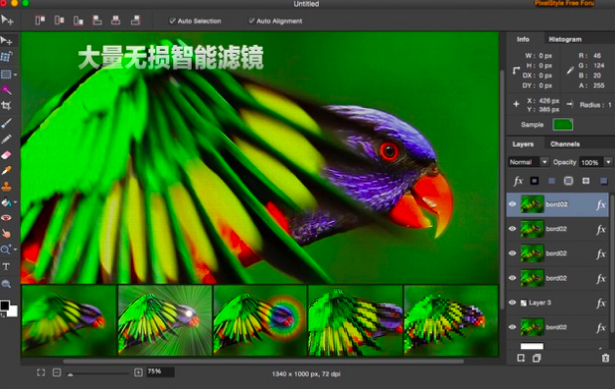This screenshot has height=389, width=615.
Task: Select the motion blur filter thumbnail
Action: pyautogui.click(x=69, y=320)
